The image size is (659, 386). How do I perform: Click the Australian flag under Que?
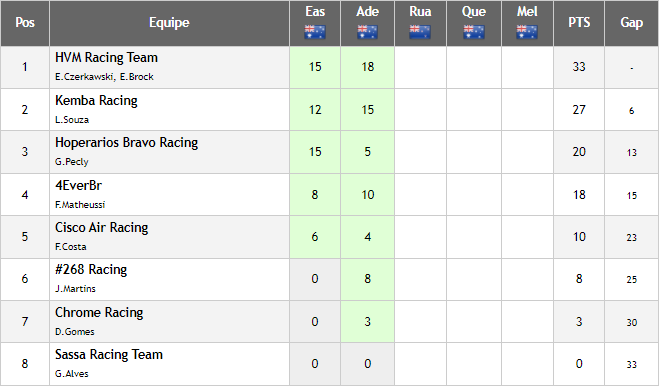tap(474, 32)
